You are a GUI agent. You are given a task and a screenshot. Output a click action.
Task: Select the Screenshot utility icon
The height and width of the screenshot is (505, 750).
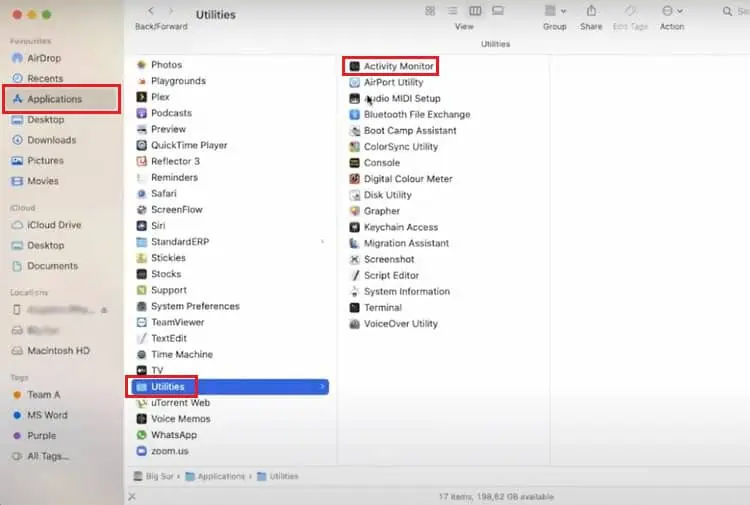click(354, 259)
